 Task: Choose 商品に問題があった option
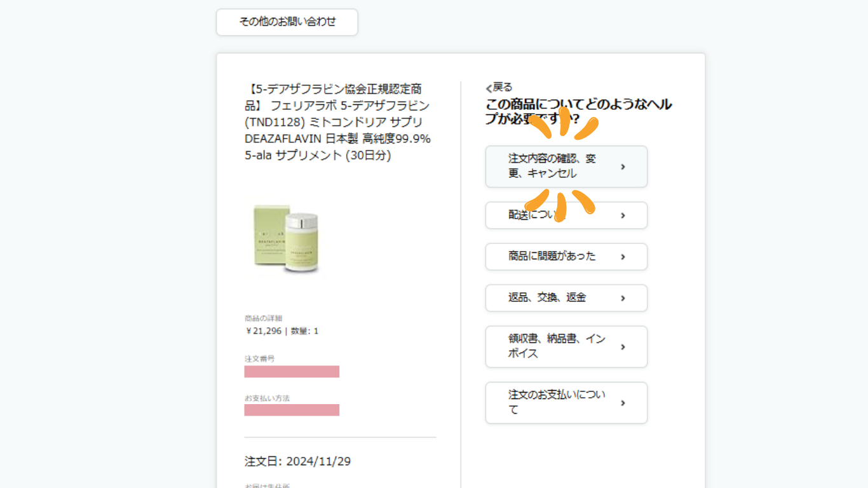tap(552, 257)
